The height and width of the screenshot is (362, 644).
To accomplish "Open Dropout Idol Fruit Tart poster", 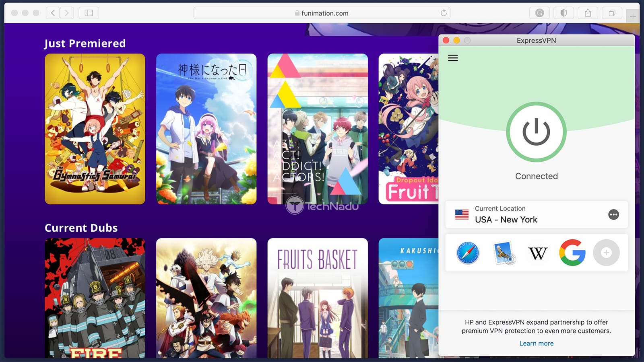I will pyautogui.click(x=408, y=129).
